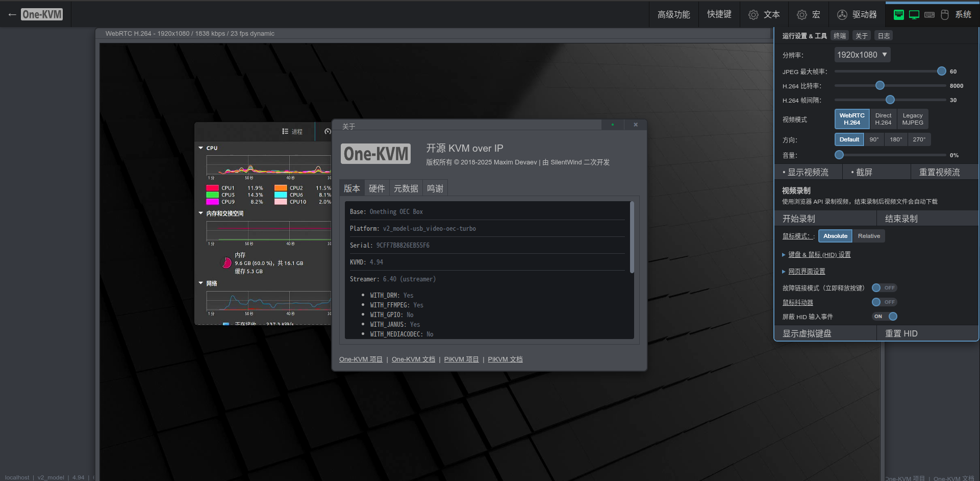Turn on the 鼠标抖动器 toggle
Image resolution: width=980 pixels, height=481 pixels.
pyautogui.click(x=884, y=302)
